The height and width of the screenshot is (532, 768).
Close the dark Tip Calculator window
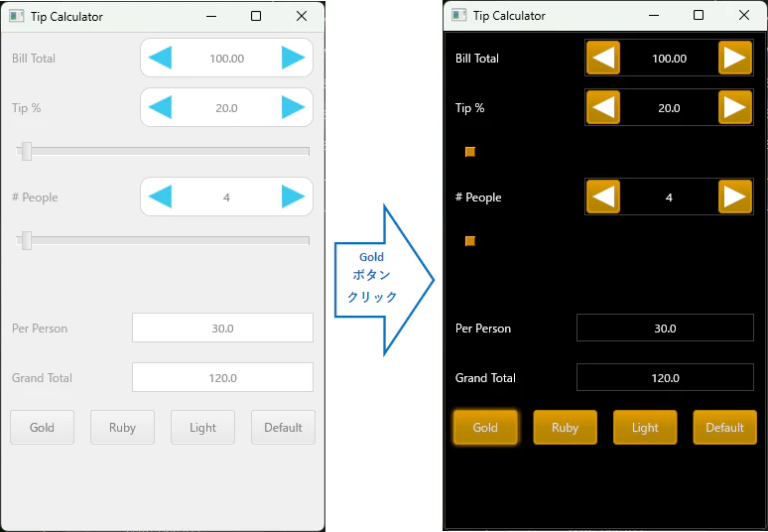coord(744,15)
